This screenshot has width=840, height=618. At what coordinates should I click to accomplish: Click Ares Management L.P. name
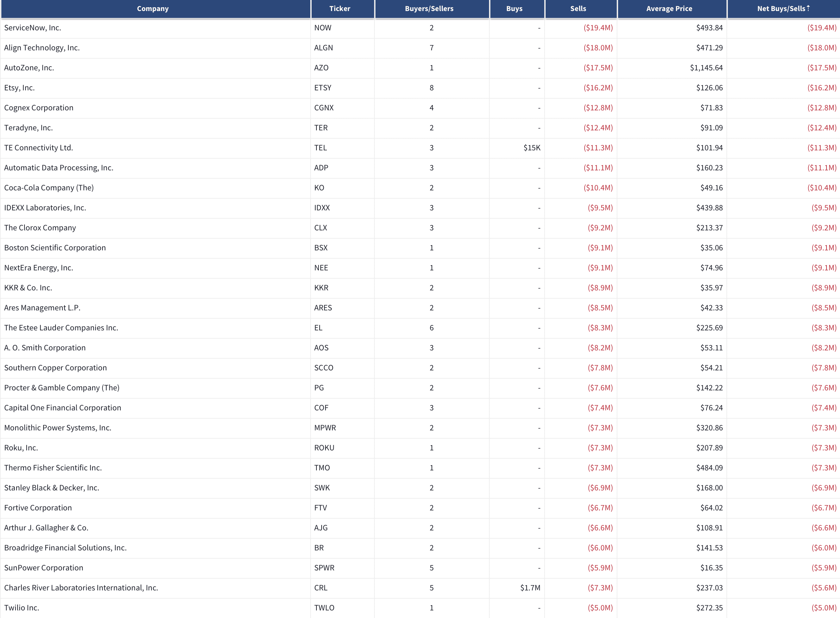42,308
